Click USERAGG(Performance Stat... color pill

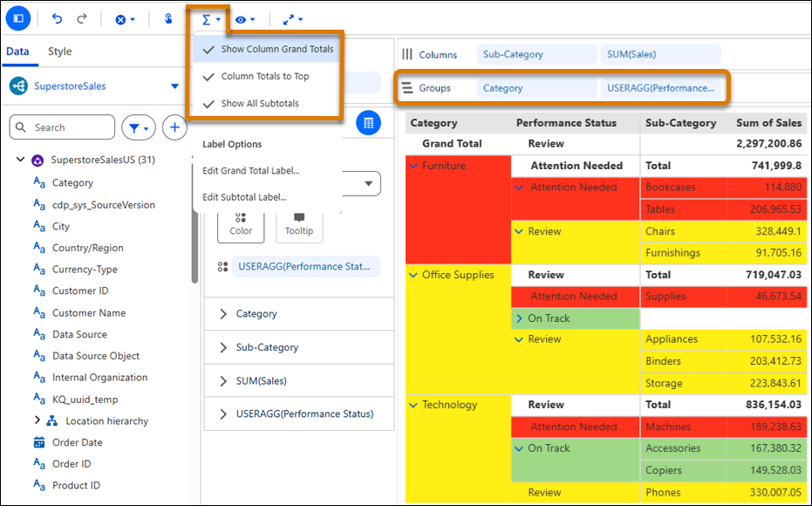click(x=306, y=267)
